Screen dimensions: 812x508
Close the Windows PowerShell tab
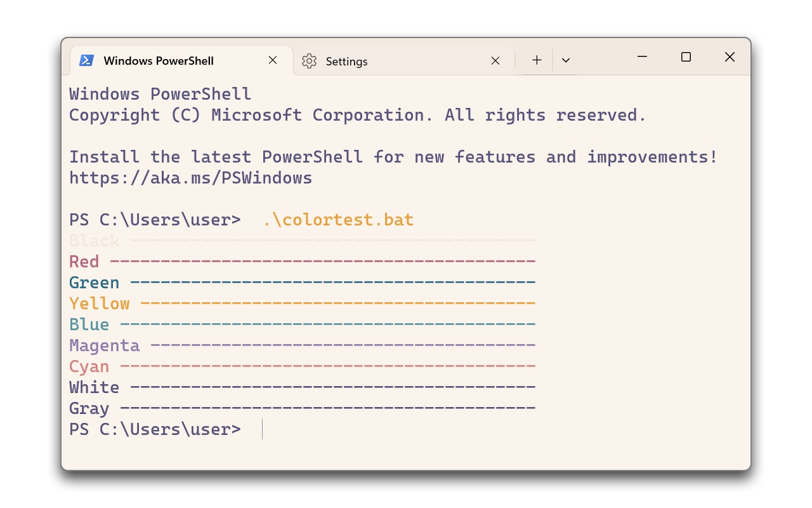pyautogui.click(x=273, y=60)
